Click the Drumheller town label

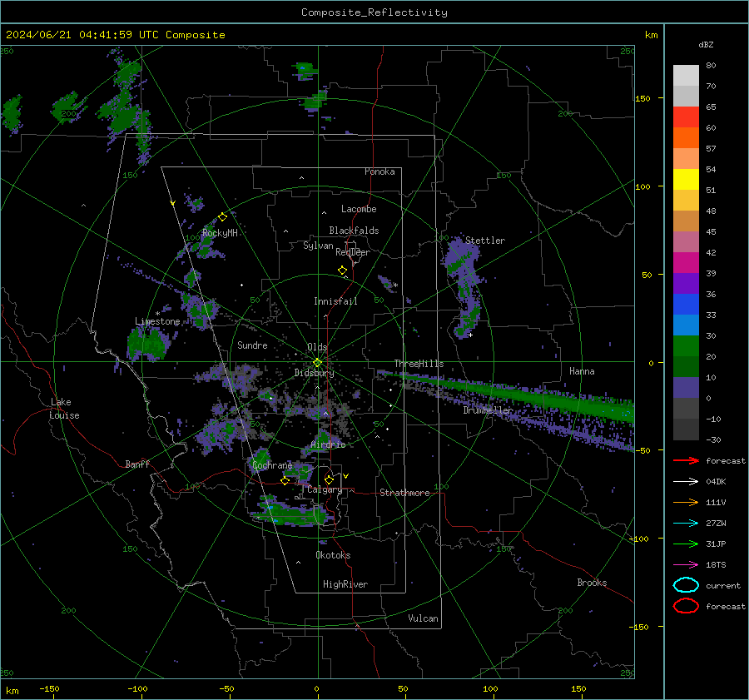click(487, 410)
